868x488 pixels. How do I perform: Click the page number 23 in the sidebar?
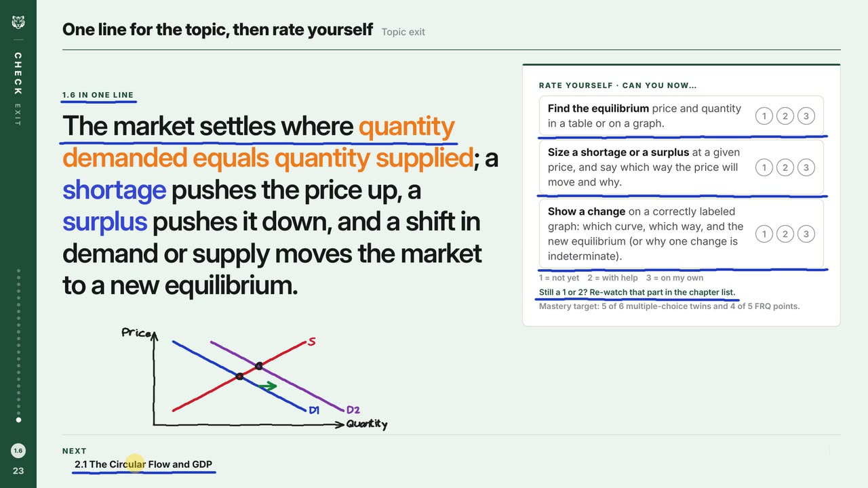[18, 470]
